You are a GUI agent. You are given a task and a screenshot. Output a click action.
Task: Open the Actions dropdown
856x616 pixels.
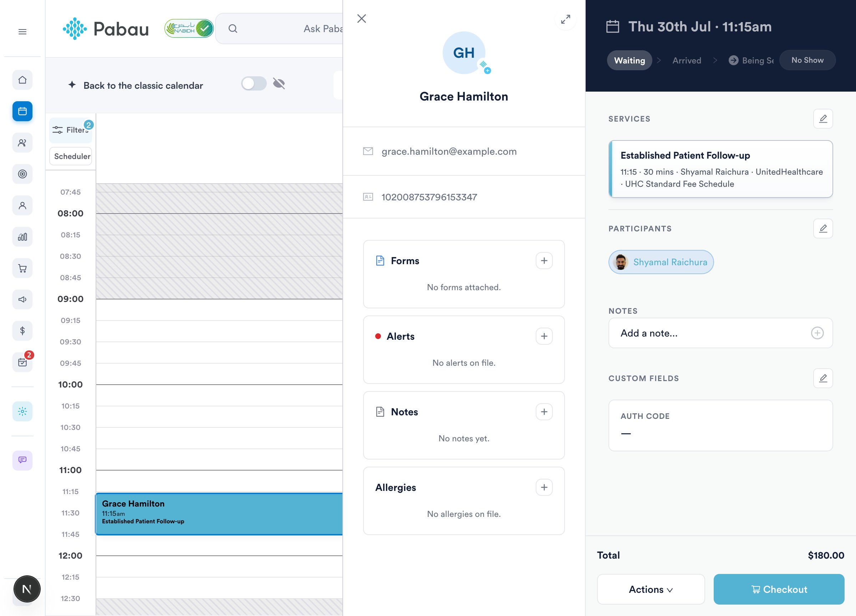tap(651, 589)
